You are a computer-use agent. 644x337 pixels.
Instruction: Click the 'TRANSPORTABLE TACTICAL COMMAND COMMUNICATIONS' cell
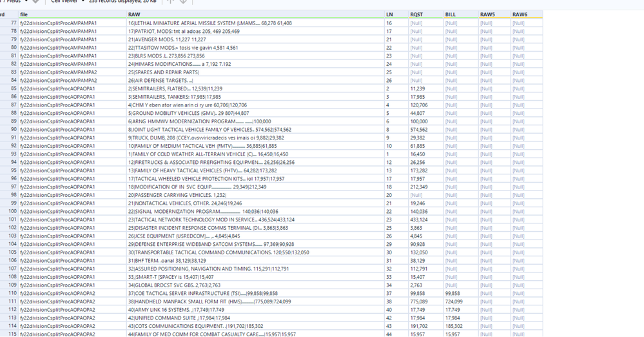point(255,252)
